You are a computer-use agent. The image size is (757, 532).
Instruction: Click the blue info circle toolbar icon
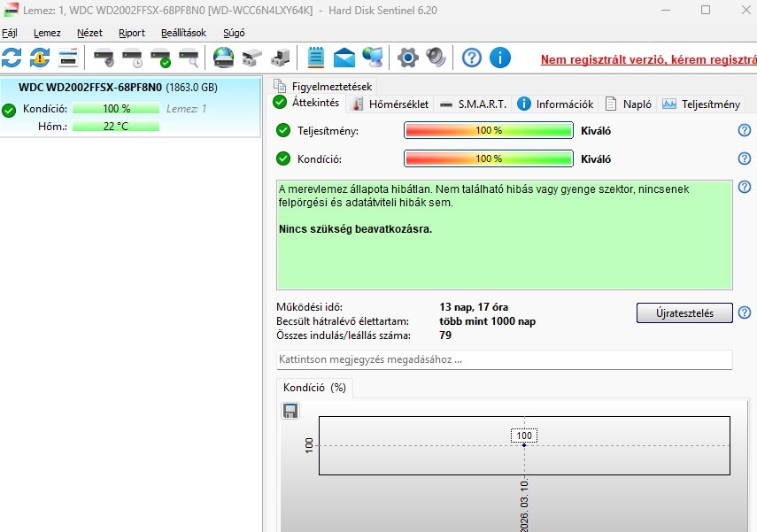pyautogui.click(x=500, y=58)
